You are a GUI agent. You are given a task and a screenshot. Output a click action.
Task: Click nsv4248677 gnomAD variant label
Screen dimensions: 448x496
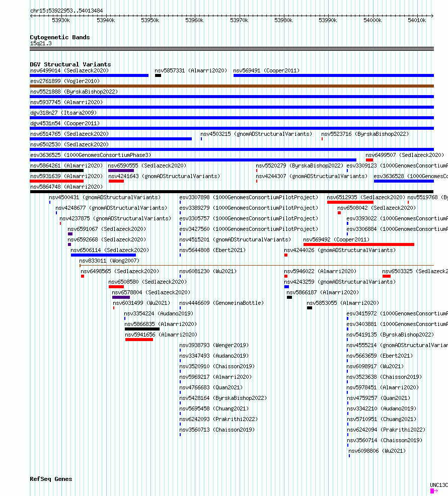point(111,208)
